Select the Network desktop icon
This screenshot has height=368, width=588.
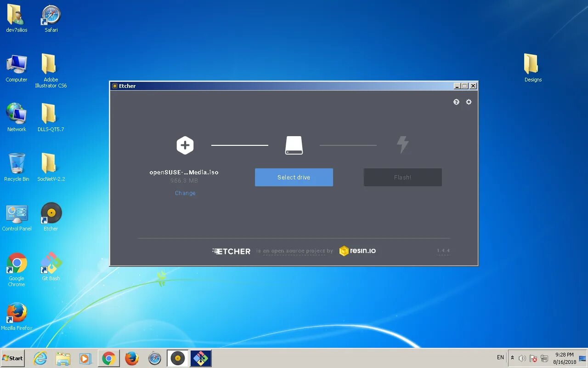(17, 118)
